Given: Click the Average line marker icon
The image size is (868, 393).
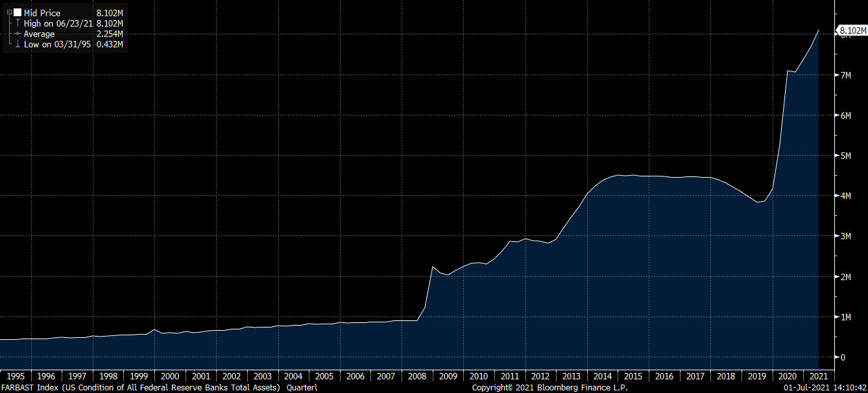Looking at the screenshot, I should pos(17,34).
